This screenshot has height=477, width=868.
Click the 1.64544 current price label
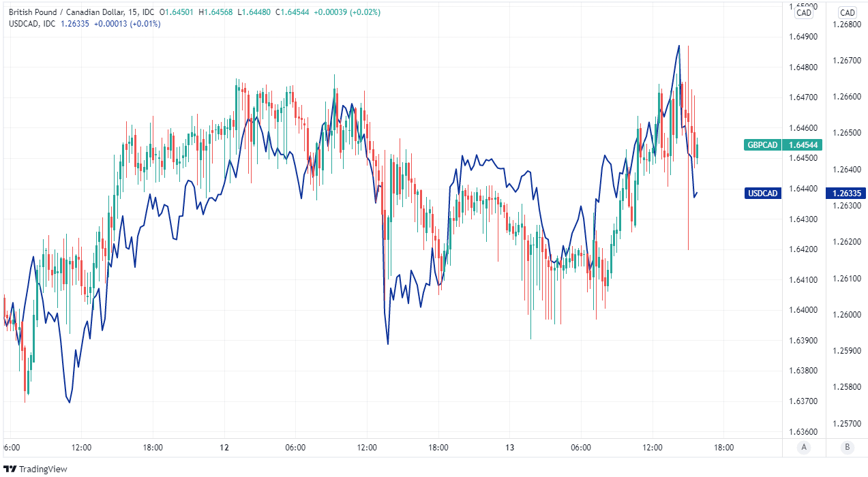click(x=804, y=144)
